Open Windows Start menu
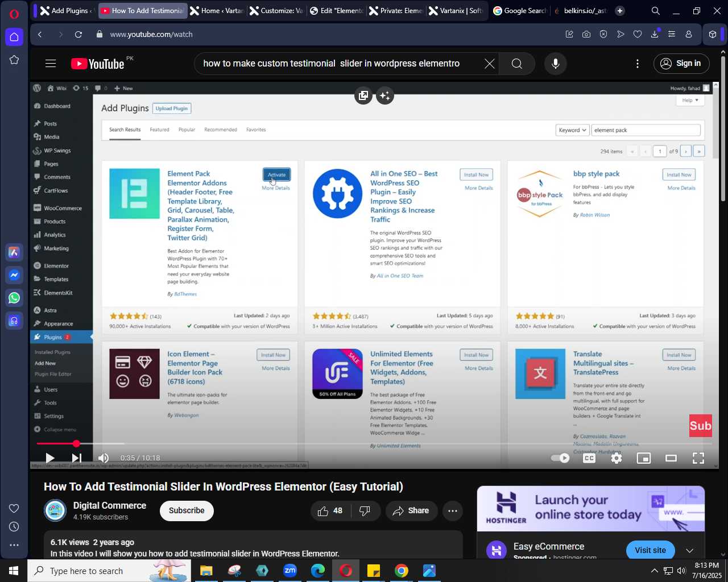This screenshot has height=582, width=728. coord(14,571)
